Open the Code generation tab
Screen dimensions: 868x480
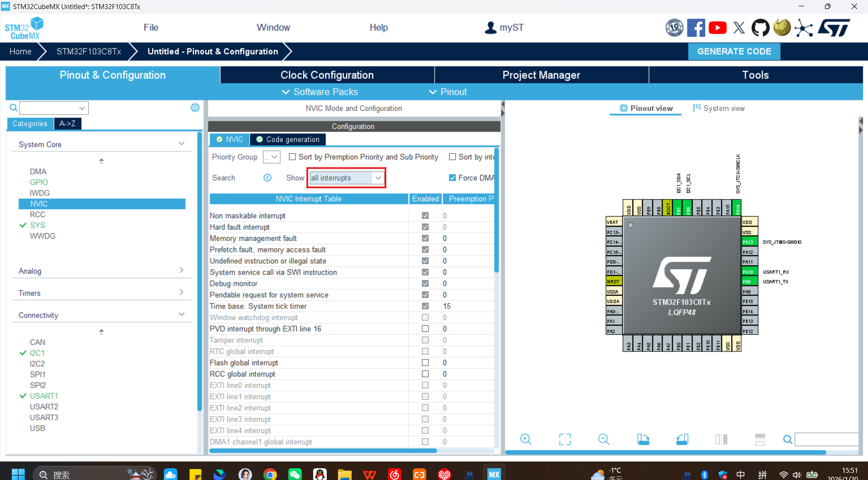[288, 139]
